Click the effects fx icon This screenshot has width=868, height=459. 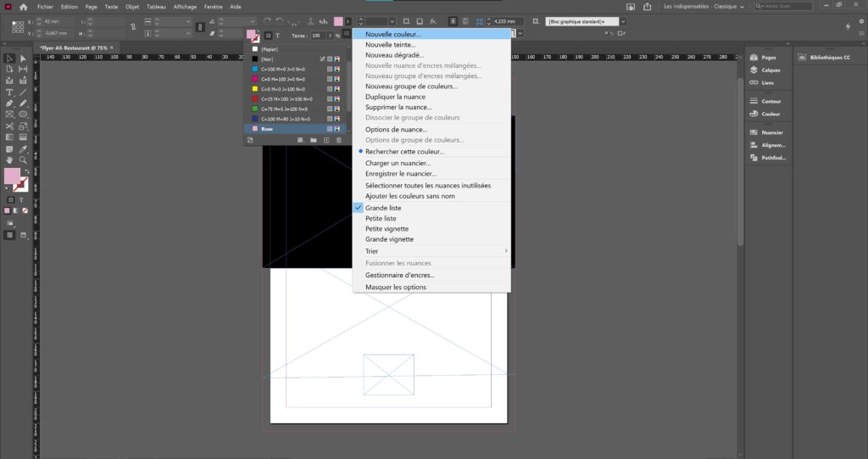pos(433,21)
